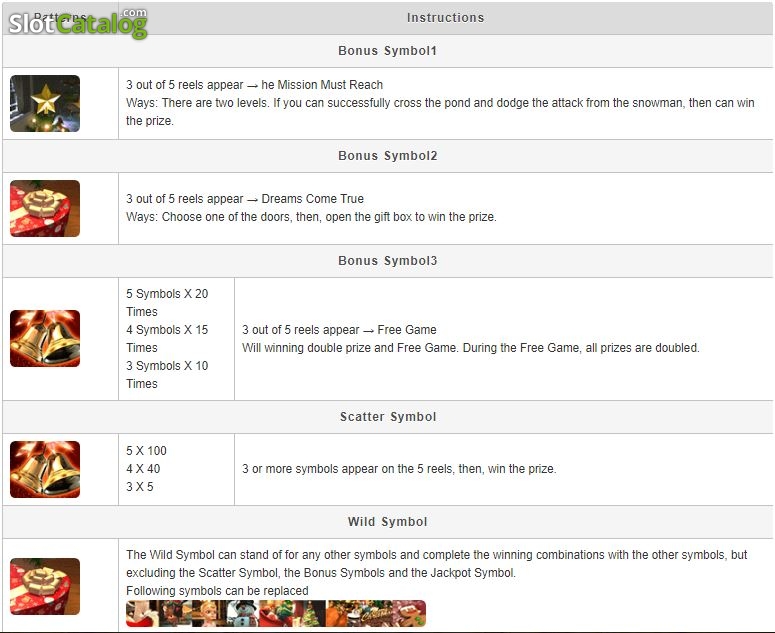Click the snowman in replaceable symbols strip
775x633 pixels.
point(242,613)
